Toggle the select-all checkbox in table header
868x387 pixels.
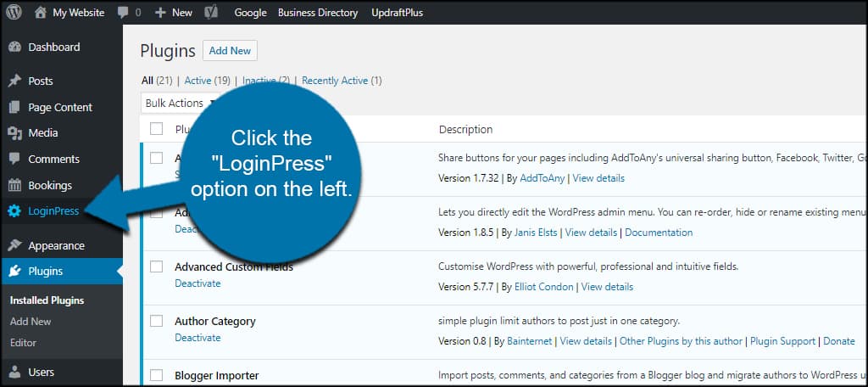tap(157, 129)
